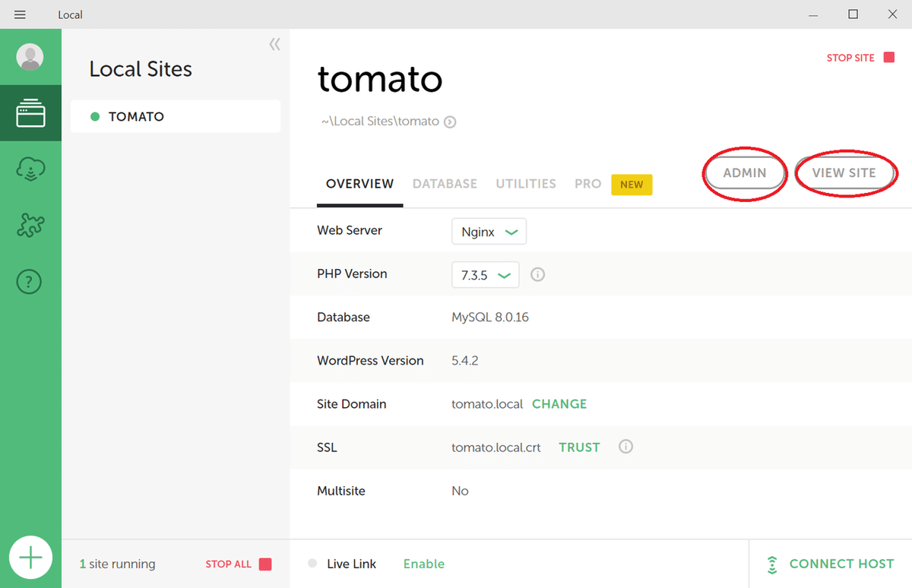The width and height of the screenshot is (912, 588).
Task: Click the SSL info icon
Action: 625,447
